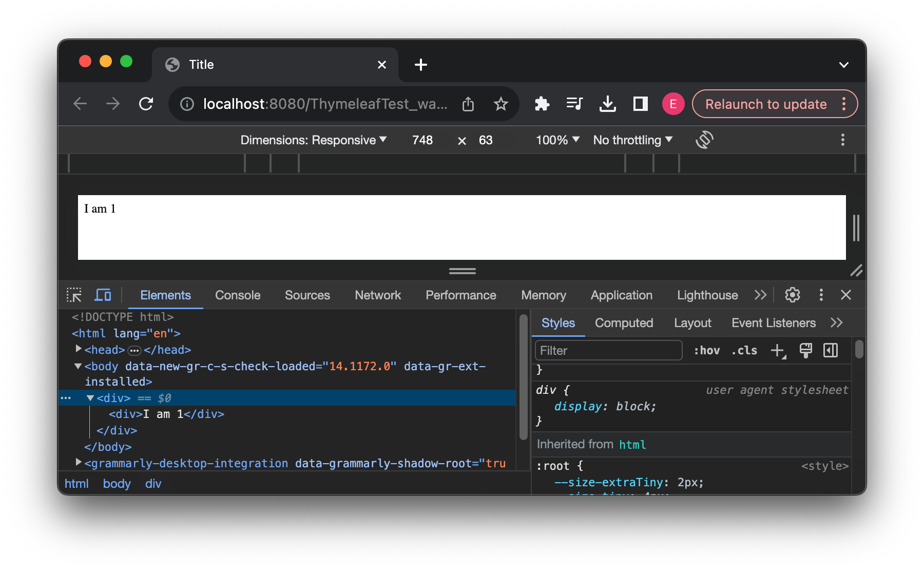Open the Downloads icon in Chrome toolbar

click(608, 104)
